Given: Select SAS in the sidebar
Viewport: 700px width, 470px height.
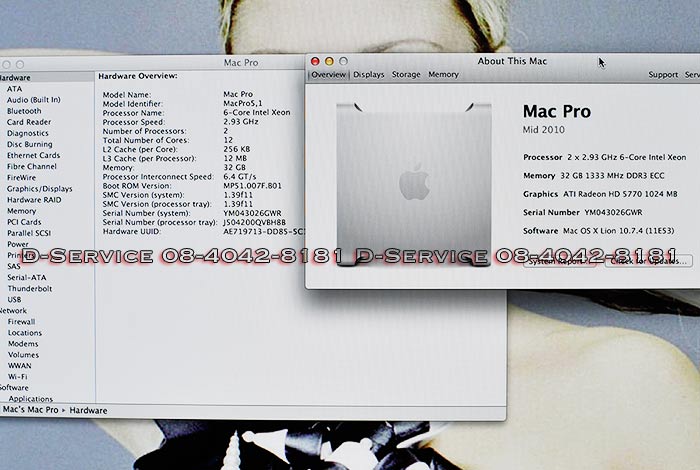Looking at the screenshot, I should pos(13,266).
